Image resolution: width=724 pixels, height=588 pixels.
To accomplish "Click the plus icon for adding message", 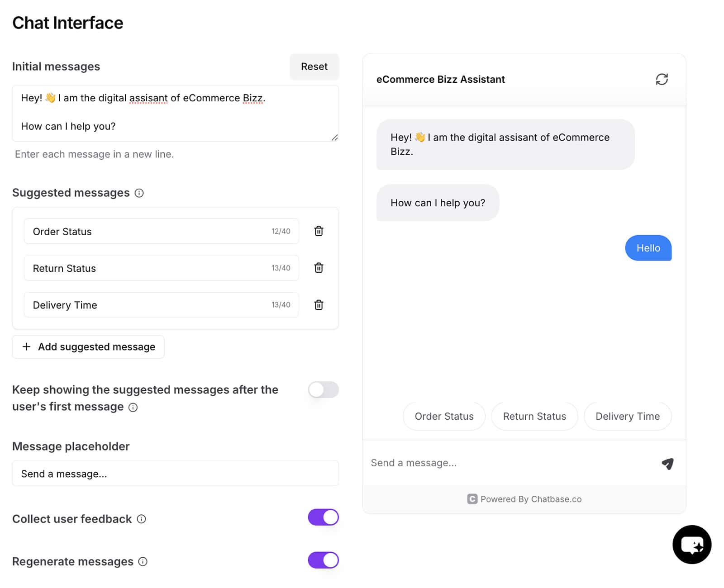I will (27, 346).
